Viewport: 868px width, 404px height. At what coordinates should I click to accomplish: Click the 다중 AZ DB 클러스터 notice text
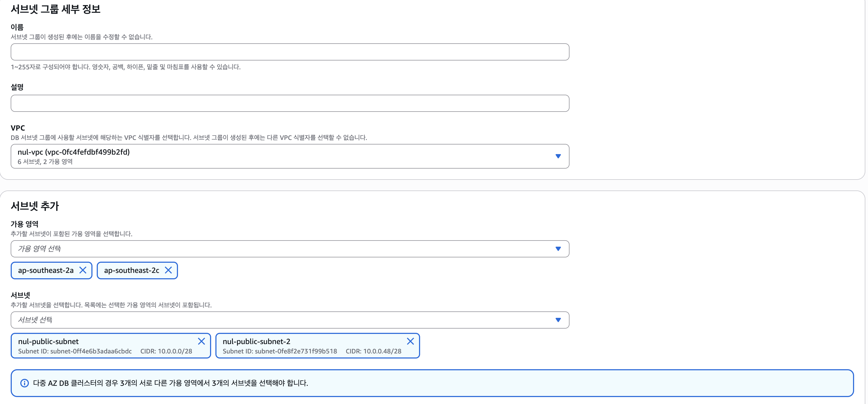(x=170, y=383)
